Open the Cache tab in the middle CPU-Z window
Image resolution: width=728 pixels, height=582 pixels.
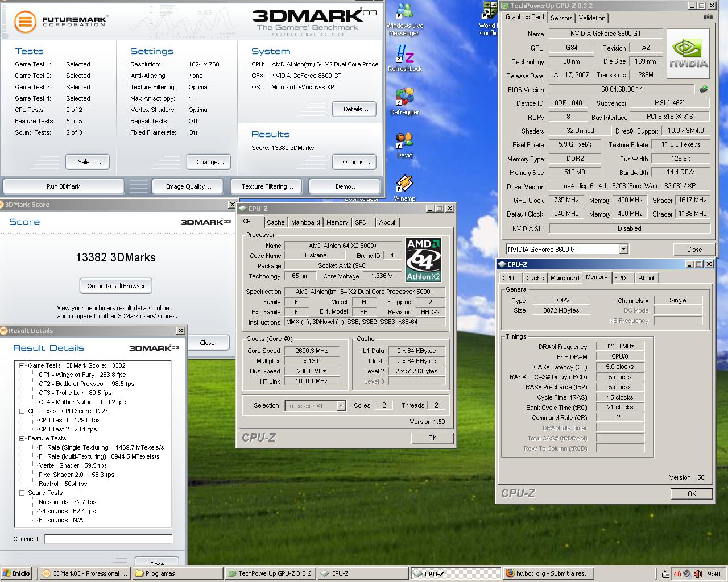(x=275, y=222)
